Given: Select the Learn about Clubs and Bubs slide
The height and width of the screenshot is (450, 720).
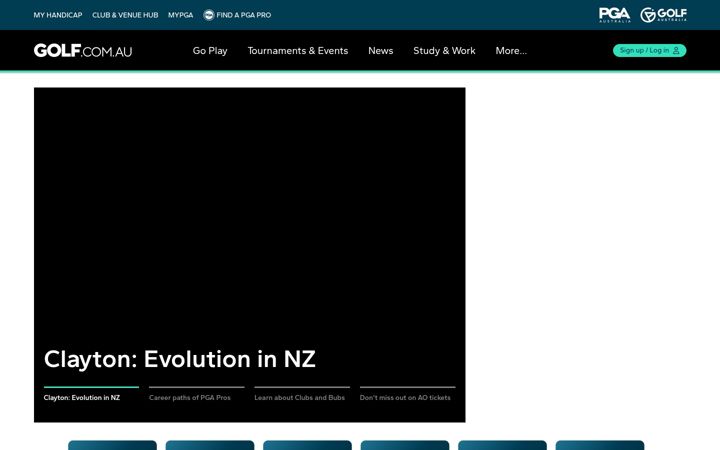Looking at the screenshot, I should click(302, 394).
